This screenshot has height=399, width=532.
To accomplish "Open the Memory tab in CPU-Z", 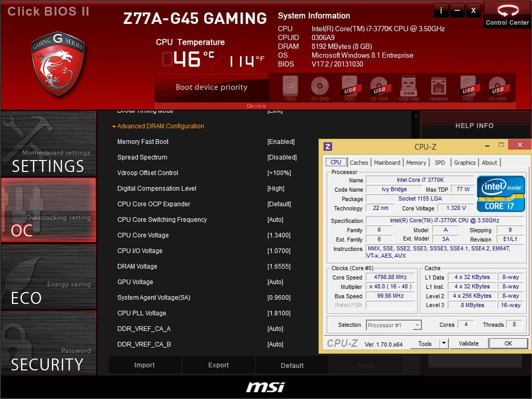I will (x=416, y=163).
